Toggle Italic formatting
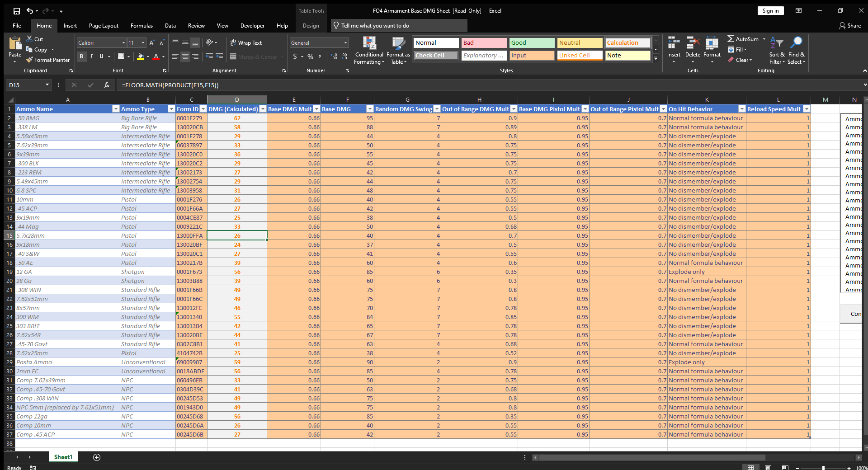The image size is (868, 470). [x=91, y=56]
